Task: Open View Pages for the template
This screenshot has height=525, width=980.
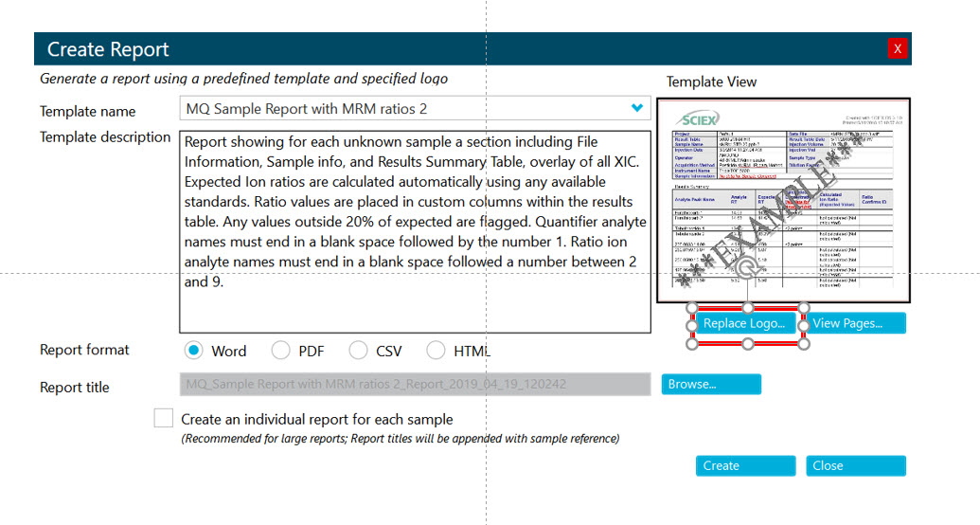Action: coord(856,323)
